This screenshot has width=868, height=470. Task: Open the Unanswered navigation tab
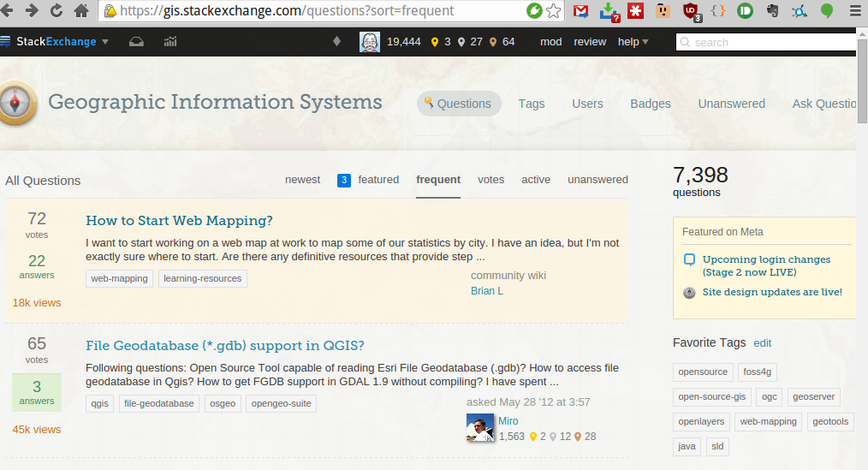point(731,104)
